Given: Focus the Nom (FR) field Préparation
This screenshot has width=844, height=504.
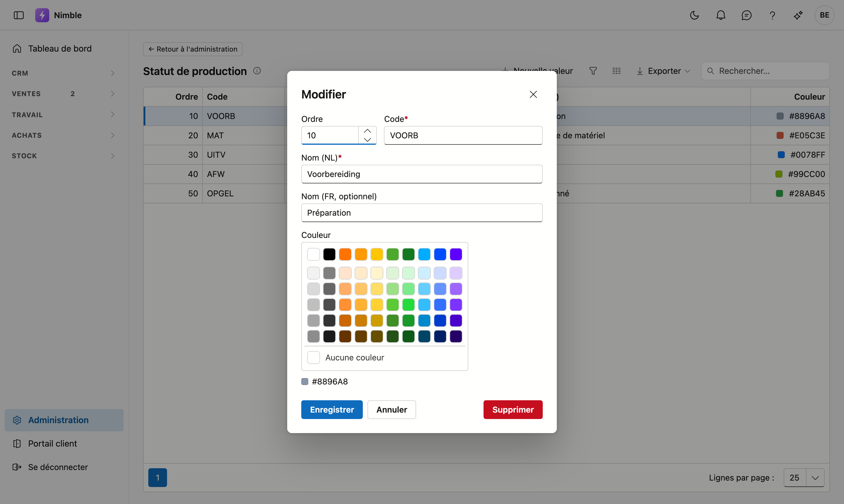Looking at the screenshot, I should [x=422, y=213].
